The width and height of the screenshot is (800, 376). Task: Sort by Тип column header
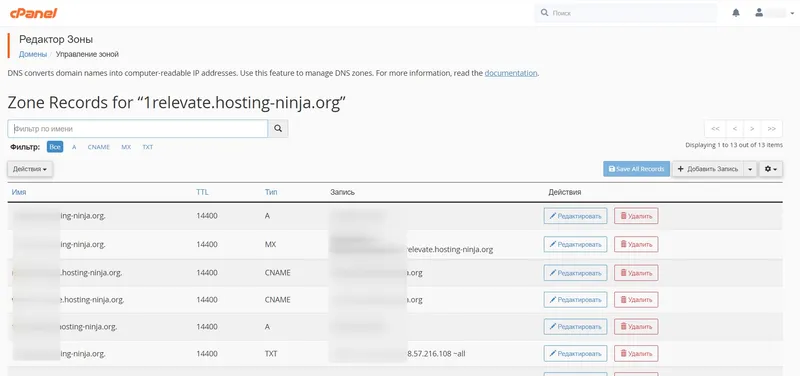coord(271,192)
